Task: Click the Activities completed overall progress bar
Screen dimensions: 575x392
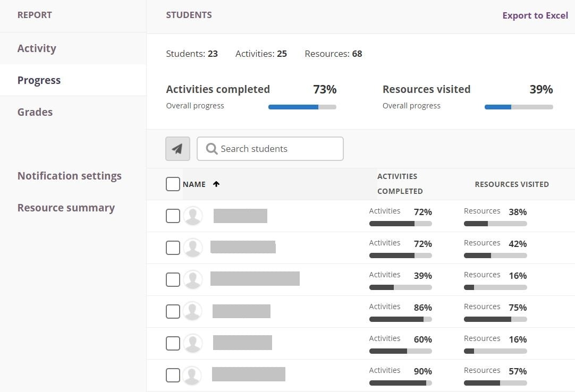Action: click(x=302, y=107)
